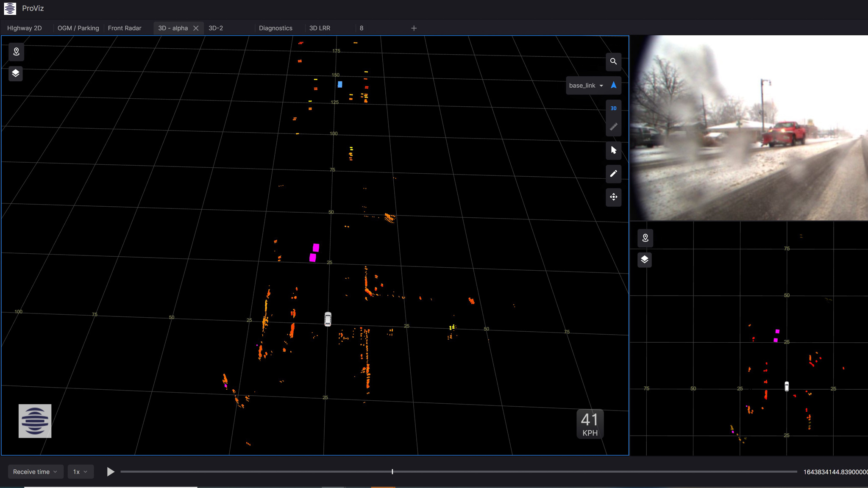Open the 1x playback speed dropdown
The width and height of the screenshot is (868, 488).
[80, 471]
